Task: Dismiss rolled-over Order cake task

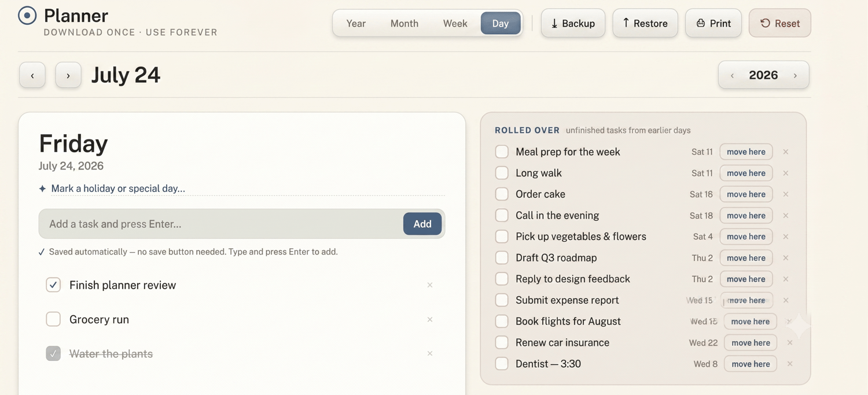Action: coord(786,194)
